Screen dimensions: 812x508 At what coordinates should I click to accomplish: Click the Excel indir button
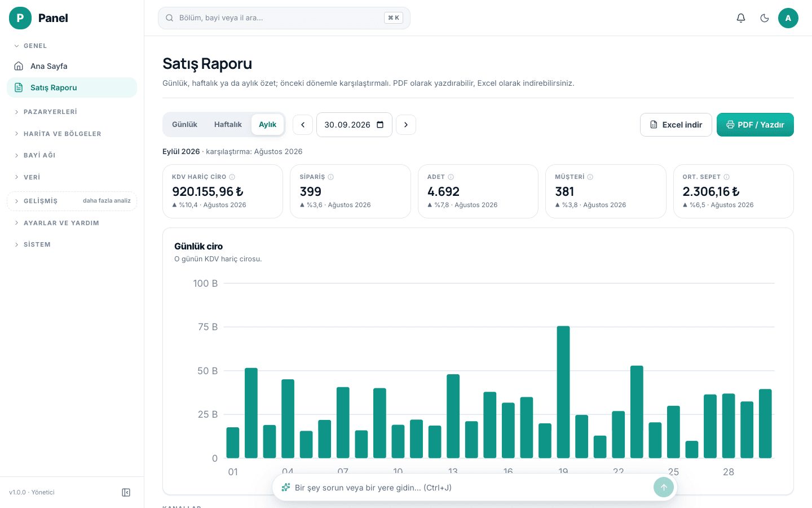(x=676, y=125)
